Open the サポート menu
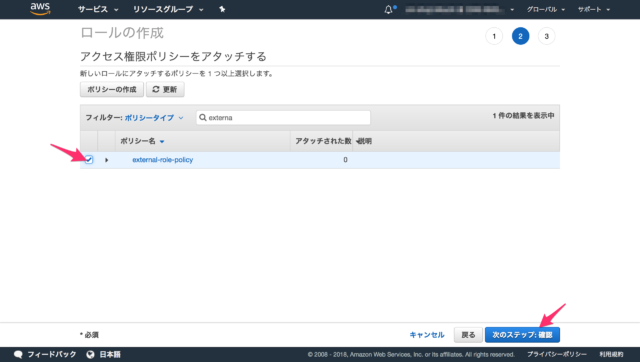 pos(593,9)
